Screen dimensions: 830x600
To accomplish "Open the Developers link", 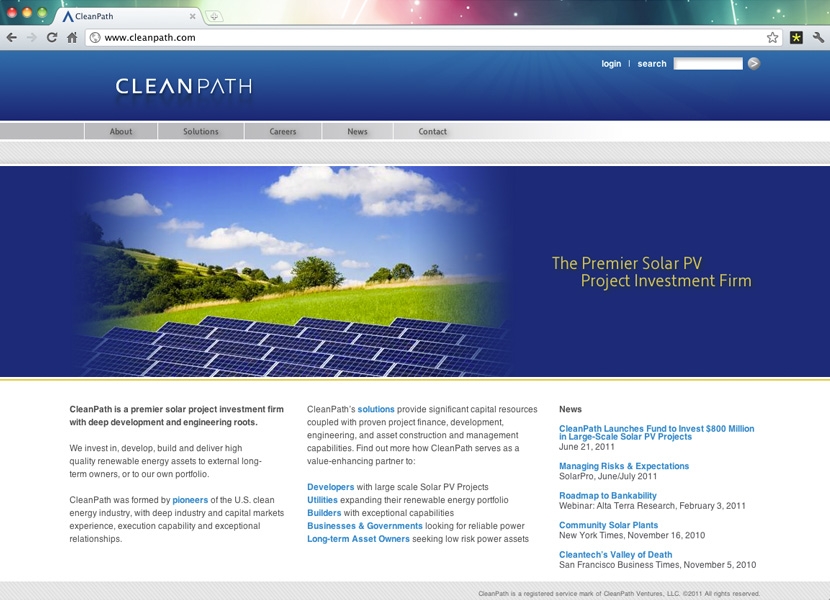I will pos(330,487).
